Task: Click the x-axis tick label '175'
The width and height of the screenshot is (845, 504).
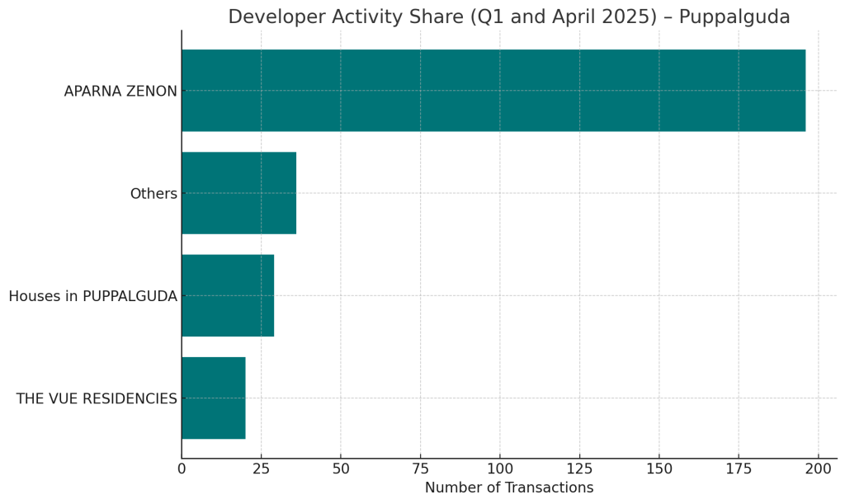Action: (739, 469)
